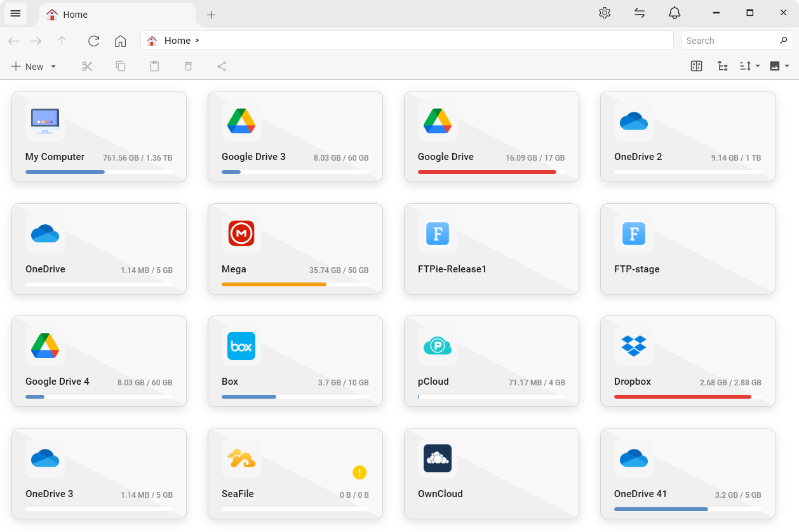Open the view size dropdown arrow
Viewport: 799px width, 532px height.
coord(785,66)
